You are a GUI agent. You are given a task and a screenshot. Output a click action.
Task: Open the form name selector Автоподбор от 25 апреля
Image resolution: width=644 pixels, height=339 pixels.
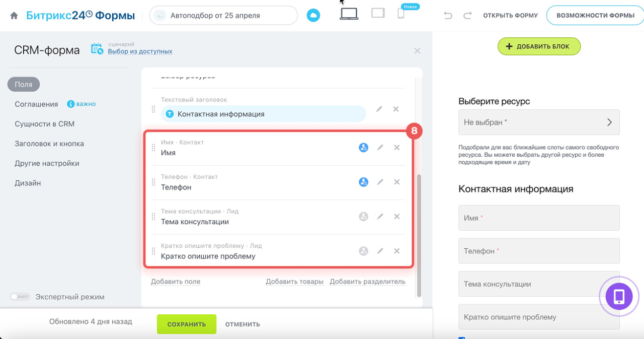pos(223,16)
